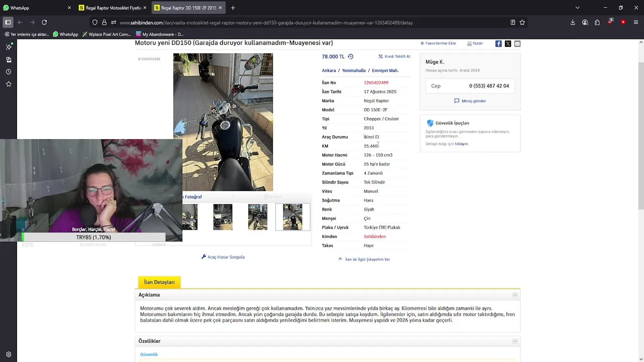Open sidebar settings gear icon
This screenshot has width=644, height=362.
[x=9, y=354]
